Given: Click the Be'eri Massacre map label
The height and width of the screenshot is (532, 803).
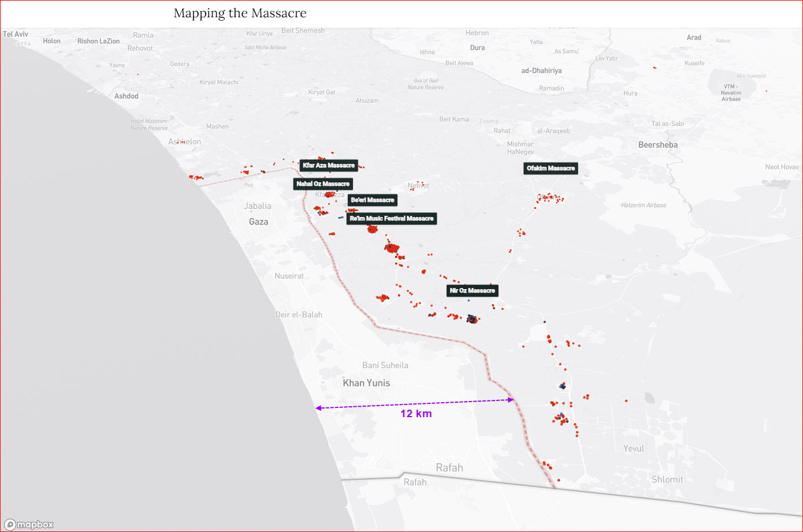Looking at the screenshot, I should (373, 200).
